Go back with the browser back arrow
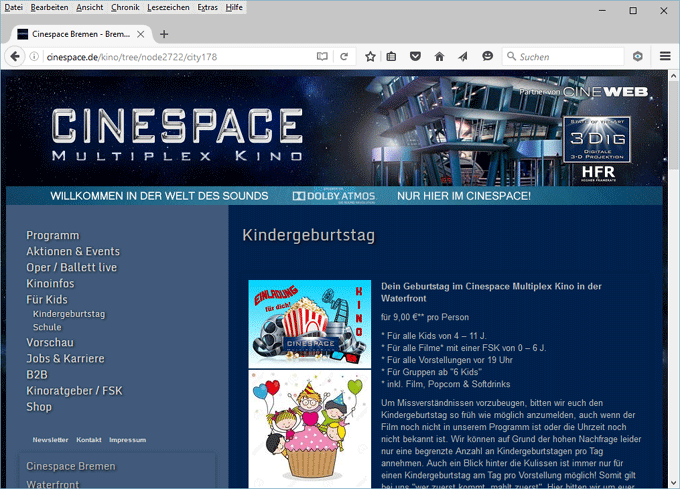The height and width of the screenshot is (489, 680). (x=15, y=57)
